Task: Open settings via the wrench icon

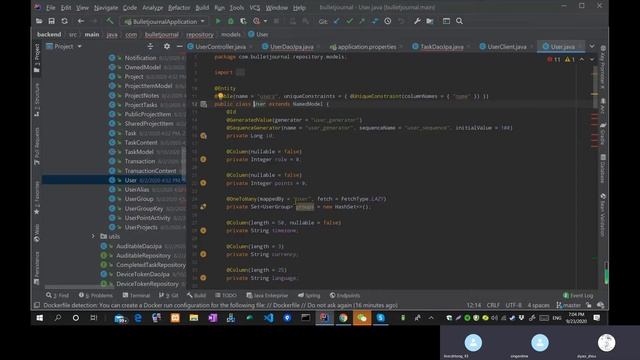Action: tap(417, 21)
